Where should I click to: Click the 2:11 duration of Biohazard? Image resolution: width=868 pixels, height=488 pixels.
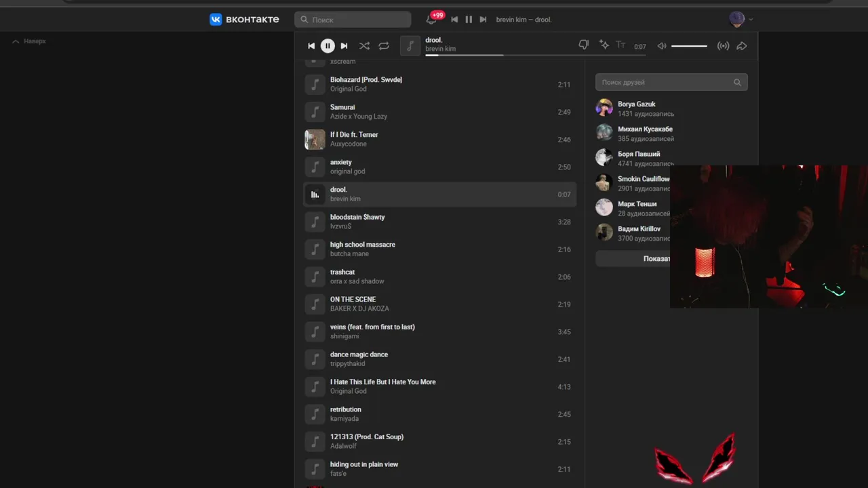click(564, 85)
